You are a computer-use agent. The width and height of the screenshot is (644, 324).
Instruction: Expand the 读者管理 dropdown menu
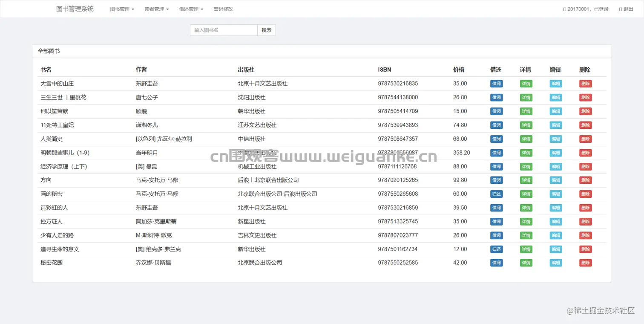pos(156,9)
